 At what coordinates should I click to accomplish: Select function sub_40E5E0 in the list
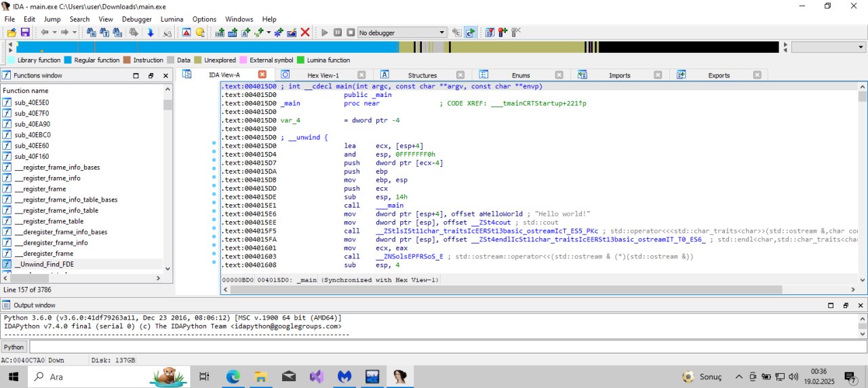point(81,102)
